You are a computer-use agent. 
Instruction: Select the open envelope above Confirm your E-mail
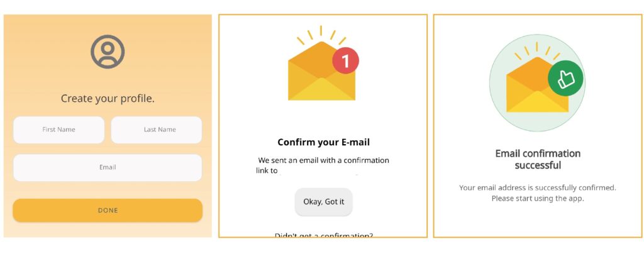[x=321, y=70]
